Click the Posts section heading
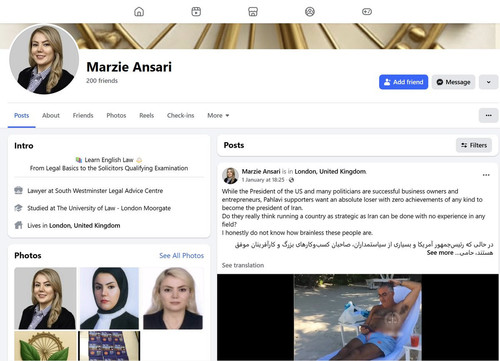Screen dimensions: 500x361 click(234, 145)
